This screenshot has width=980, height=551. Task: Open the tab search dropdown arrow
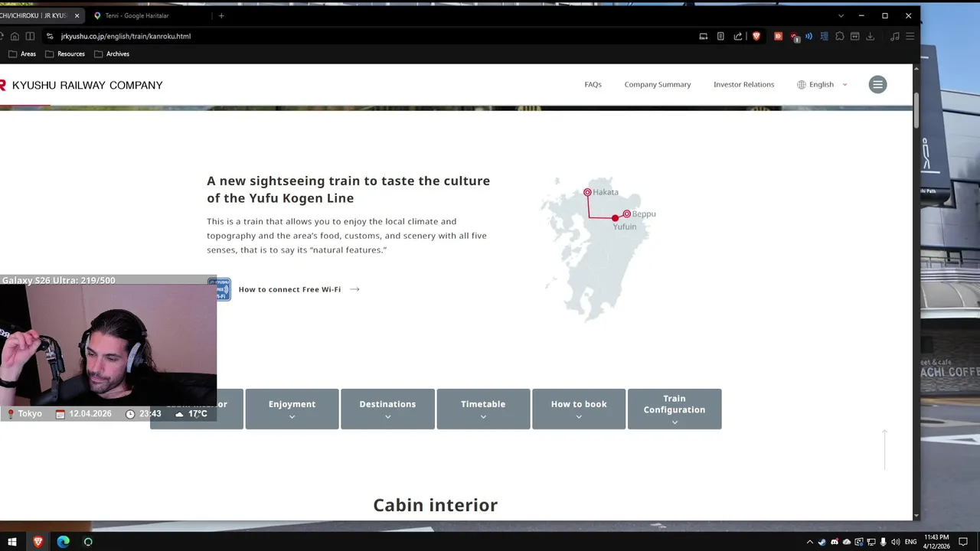[x=841, y=15]
